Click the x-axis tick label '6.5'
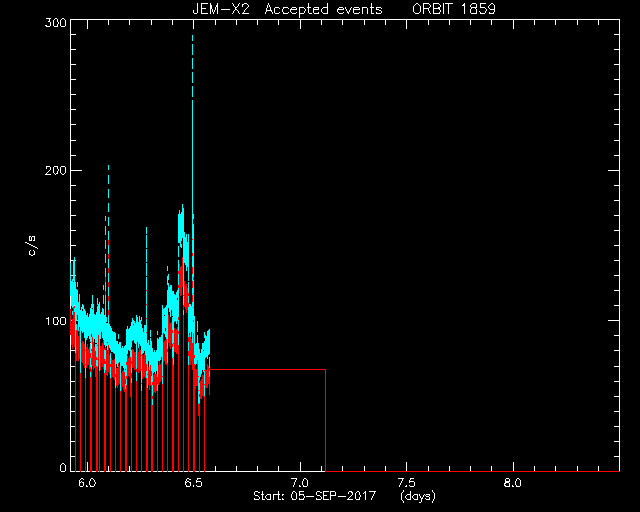This screenshot has width=640, height=512. pyautogui.click(x=193, y=483)
